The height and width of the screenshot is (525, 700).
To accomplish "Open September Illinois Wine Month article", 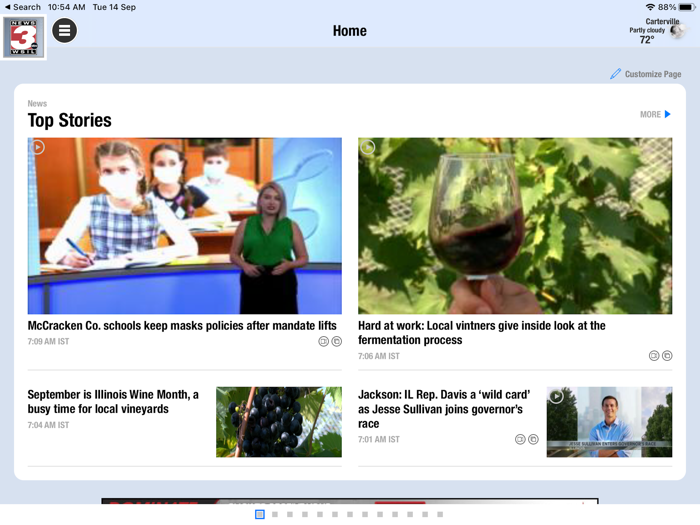I will tap(113, 402).
